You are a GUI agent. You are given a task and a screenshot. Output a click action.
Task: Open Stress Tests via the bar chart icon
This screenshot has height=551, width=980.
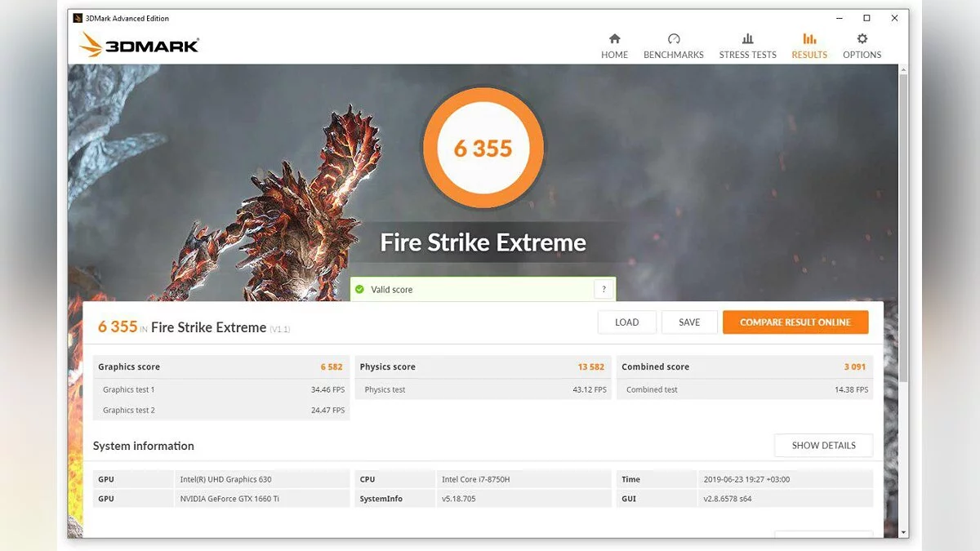click(747, 38)
